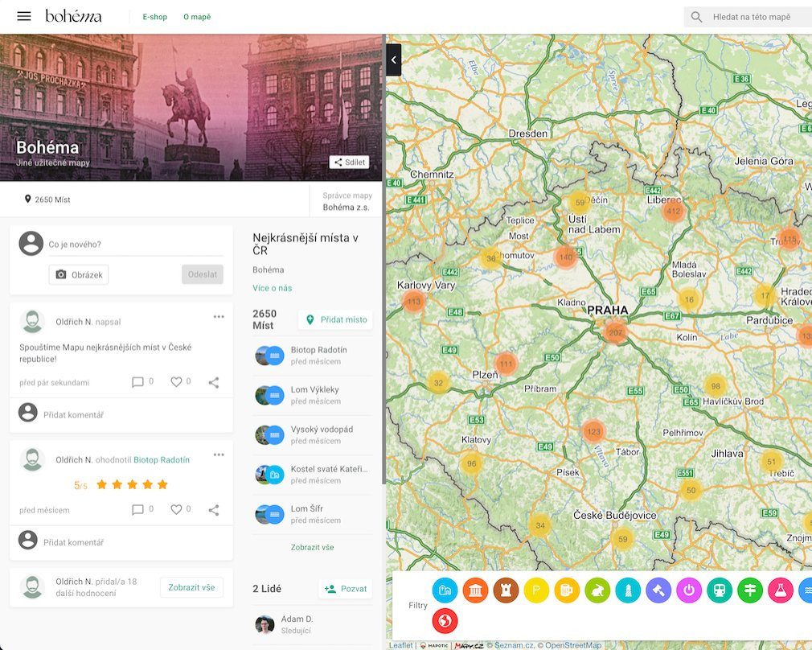Click the beer mug filter icon
This screenshot has width=812, height=650.
point(567,591)
